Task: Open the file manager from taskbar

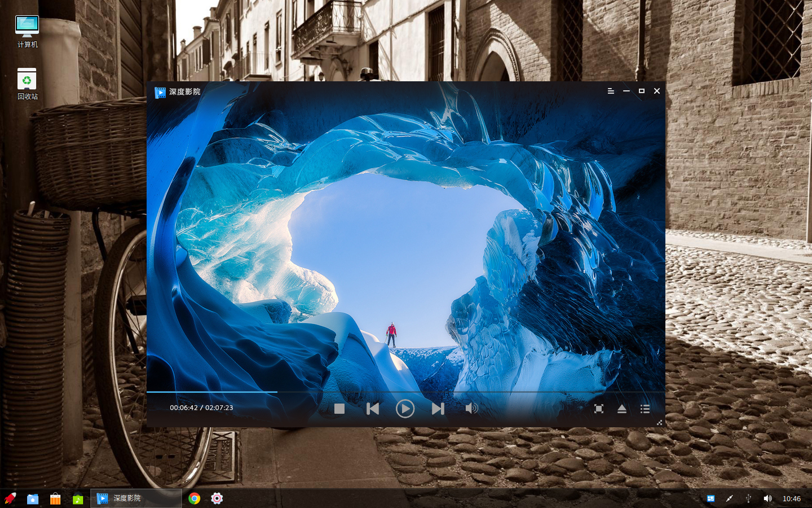Action: 33,498
